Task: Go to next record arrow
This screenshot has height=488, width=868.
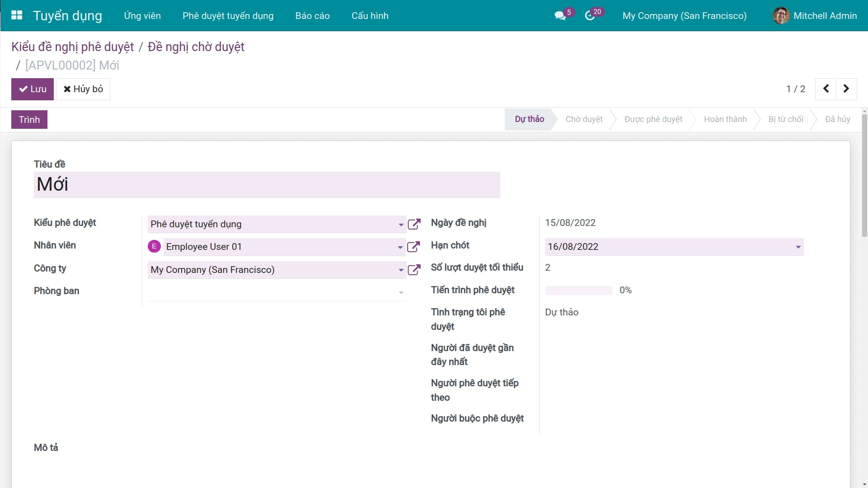Action: (846, 89)
